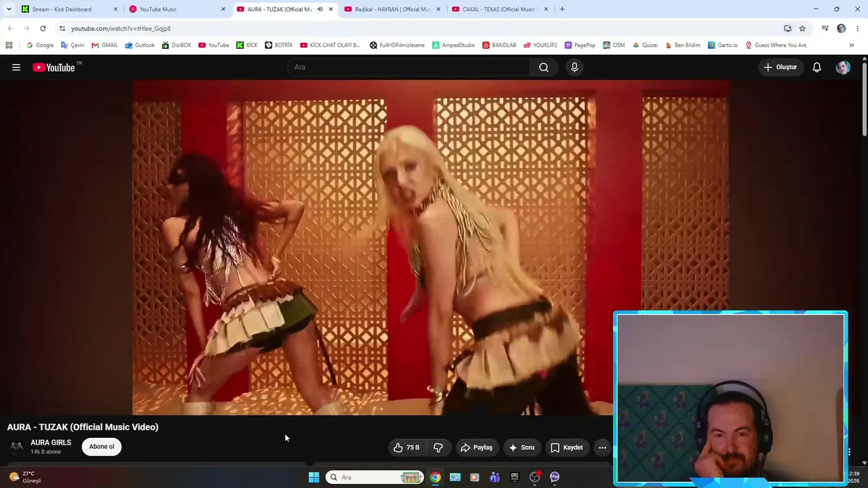Image resolution: width=868 pixels, height=488 pixels.
Task: Go back in browser history
Action: click(10, 28)
